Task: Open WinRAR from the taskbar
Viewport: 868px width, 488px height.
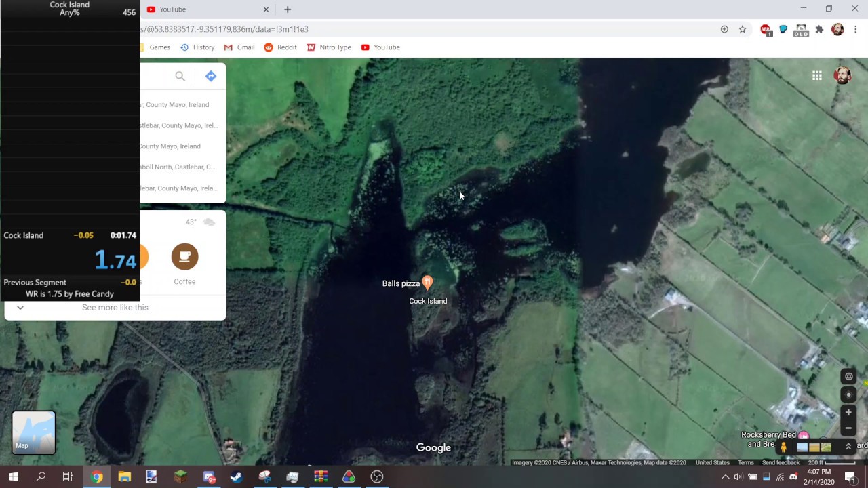Action: (x=321, y=477)
